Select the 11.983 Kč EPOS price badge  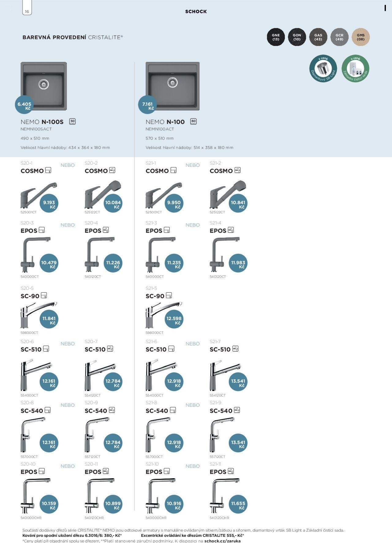(x=238, y=263)
